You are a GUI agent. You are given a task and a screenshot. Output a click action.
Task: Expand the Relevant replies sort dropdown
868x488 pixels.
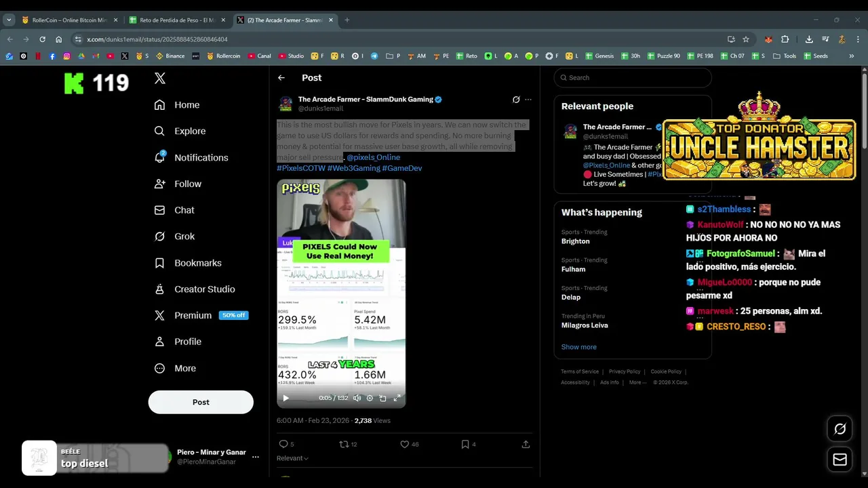[x=292, y=458]
